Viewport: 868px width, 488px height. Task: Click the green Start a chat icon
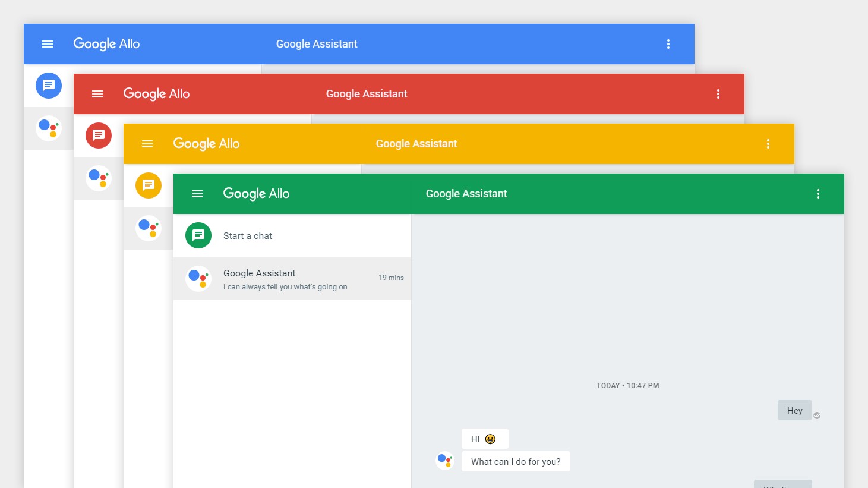(198, 235)
